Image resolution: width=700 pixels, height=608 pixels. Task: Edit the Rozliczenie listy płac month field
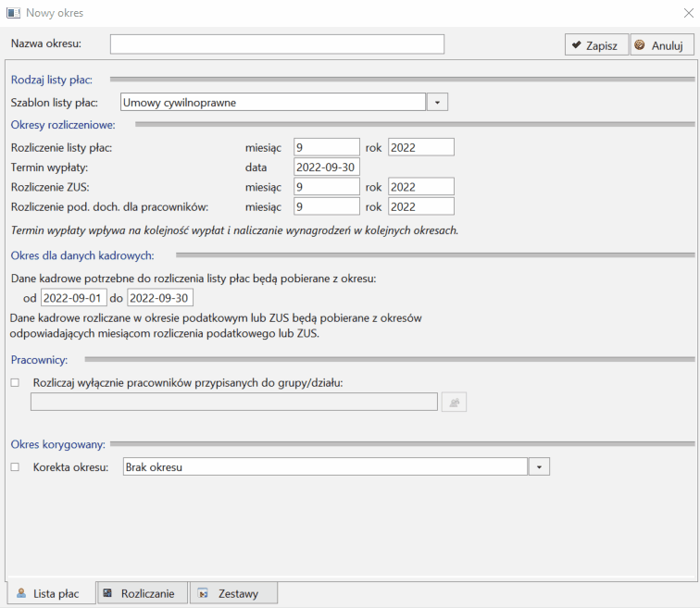327,147
